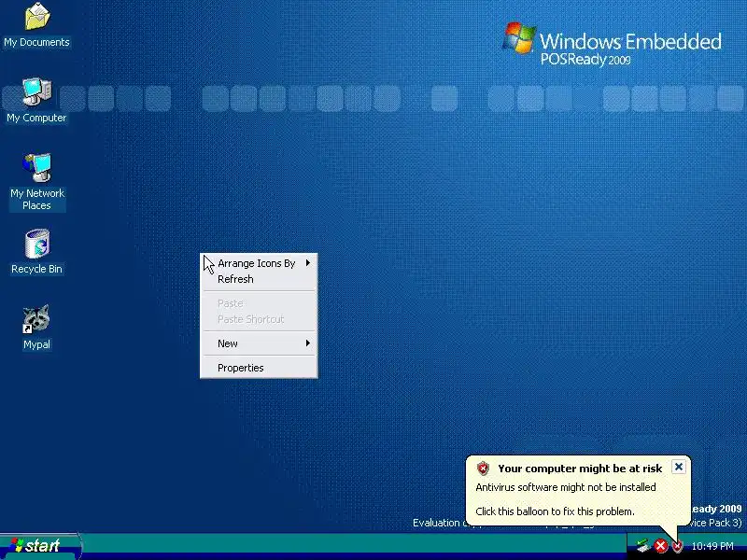Select the Recycle Bin icon
This screenshot has width=747, height=560.
tap(36, 252)
